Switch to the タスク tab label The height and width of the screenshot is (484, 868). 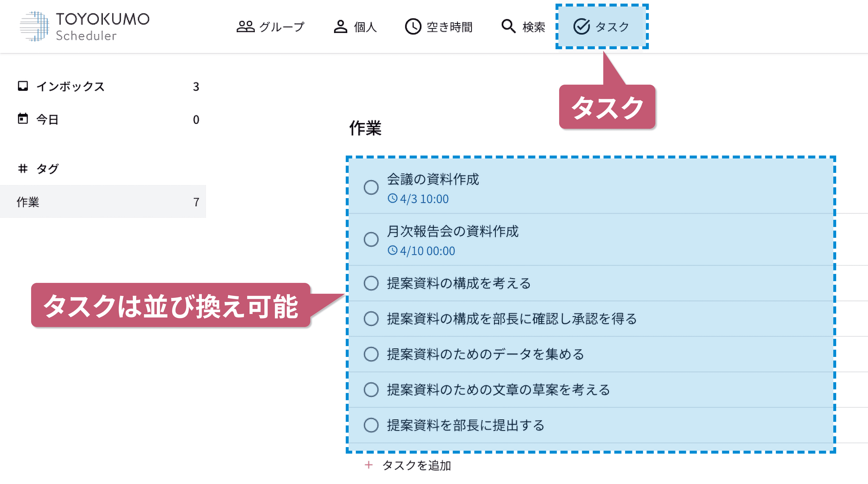click(x=612, y=27)
